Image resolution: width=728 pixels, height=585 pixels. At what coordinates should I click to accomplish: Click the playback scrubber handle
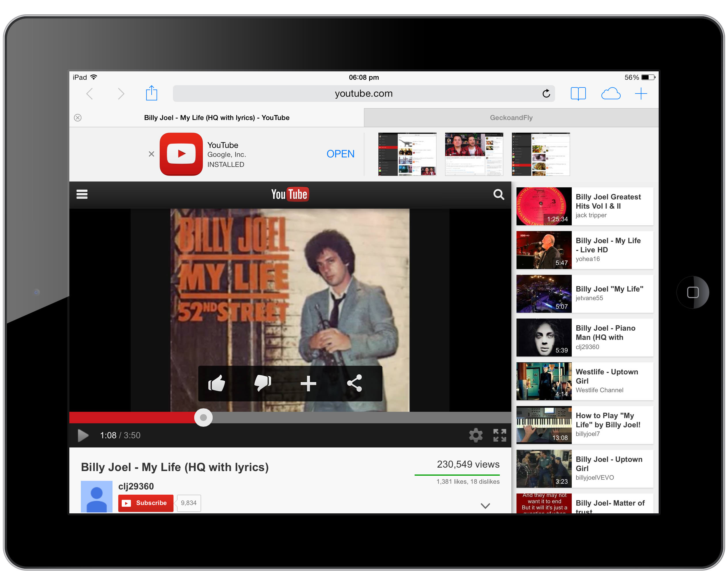[203, 418]
